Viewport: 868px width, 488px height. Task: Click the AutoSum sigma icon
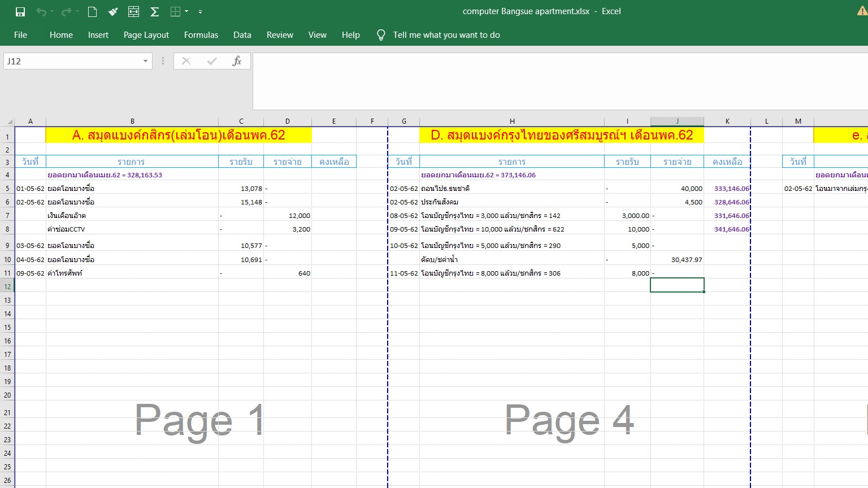coord(154,11)
